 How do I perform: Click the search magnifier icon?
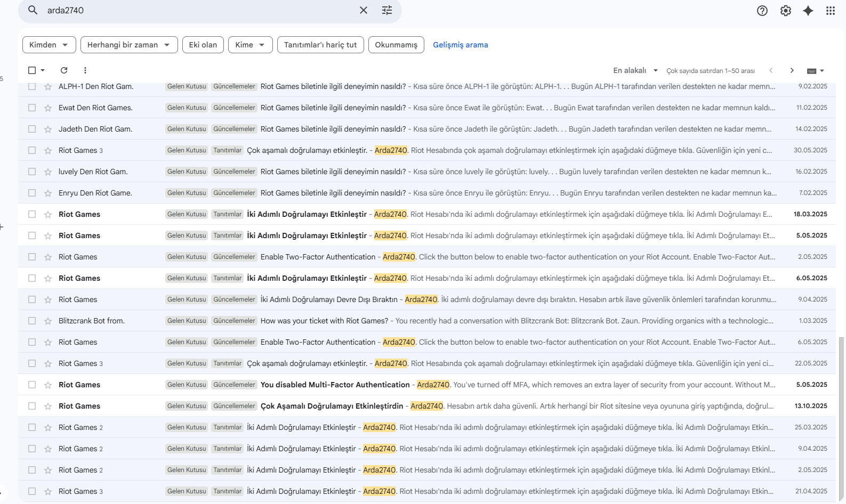point(33,10)
